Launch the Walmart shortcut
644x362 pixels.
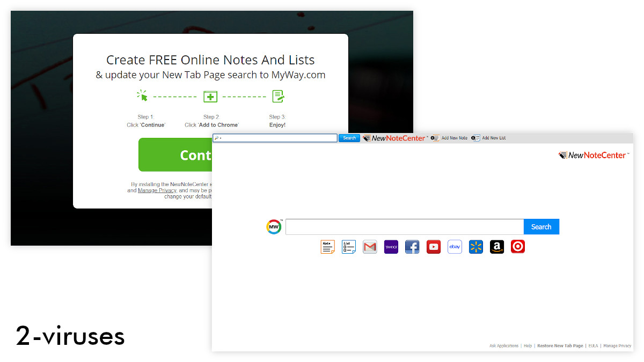475,247
